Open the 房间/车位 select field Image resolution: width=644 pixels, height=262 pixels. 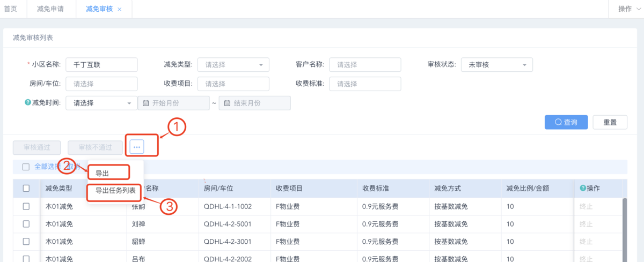click(x=101, y=84)
